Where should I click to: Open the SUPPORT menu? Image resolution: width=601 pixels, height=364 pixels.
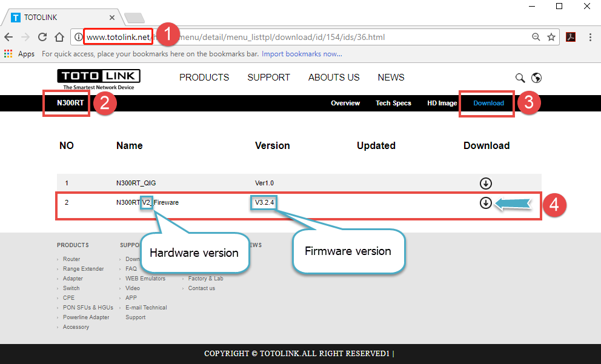(x=268, y=78)
